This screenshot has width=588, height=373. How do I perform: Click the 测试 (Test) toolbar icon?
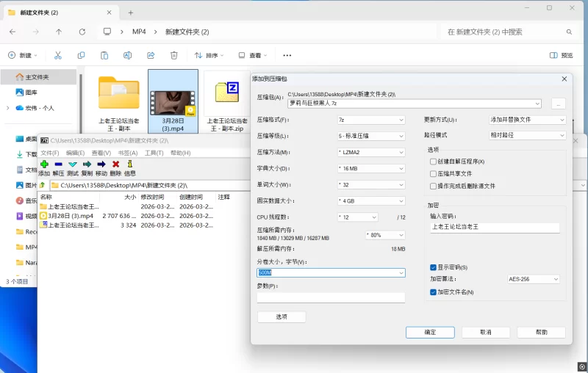73,164
